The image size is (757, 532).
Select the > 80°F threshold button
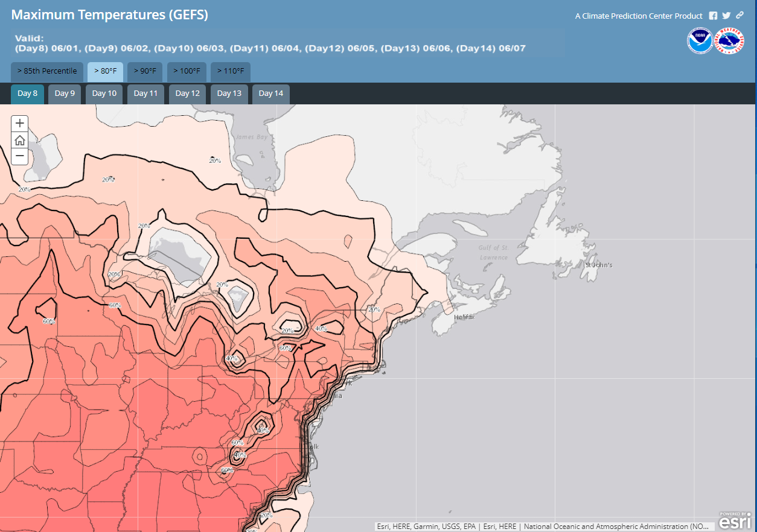coord(105,71)
